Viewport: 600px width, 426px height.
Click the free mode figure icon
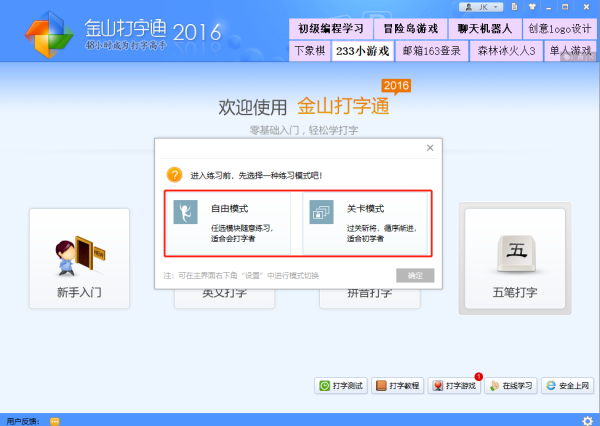[186, 212]
